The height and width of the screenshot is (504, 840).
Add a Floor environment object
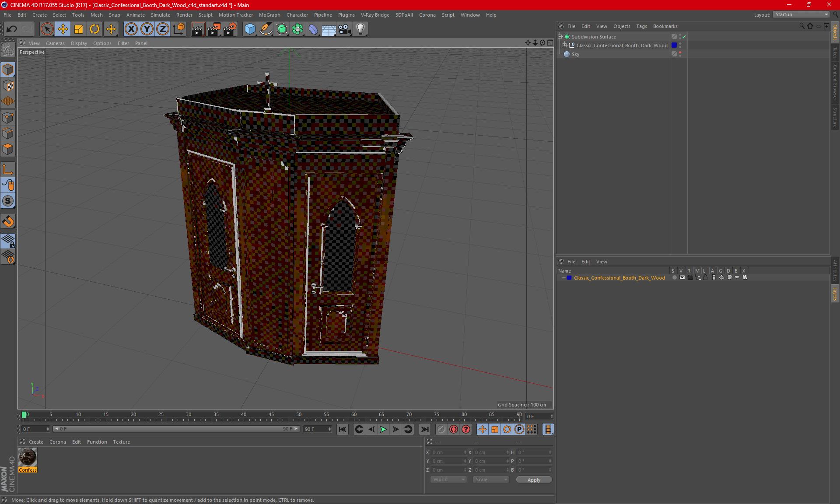[x=329, y=29]
